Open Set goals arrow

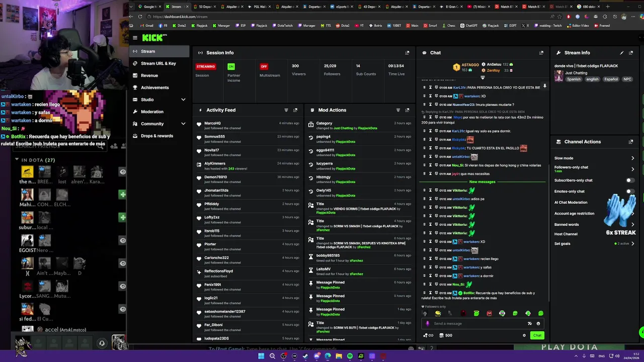pos(632,244)
